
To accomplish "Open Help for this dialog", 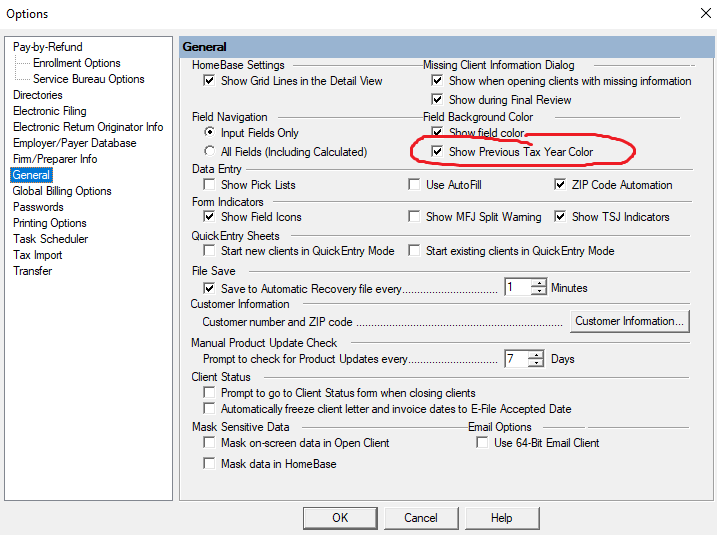I will [501, 518].
